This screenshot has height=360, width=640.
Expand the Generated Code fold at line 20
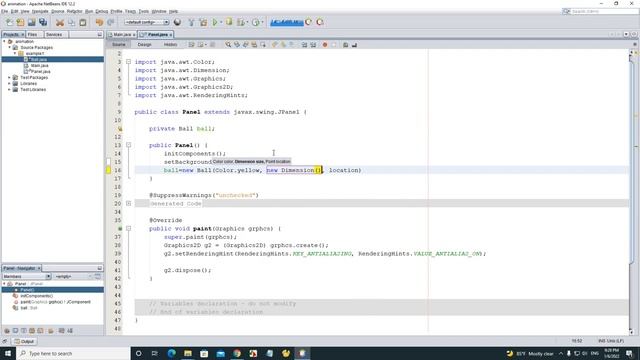128,203
